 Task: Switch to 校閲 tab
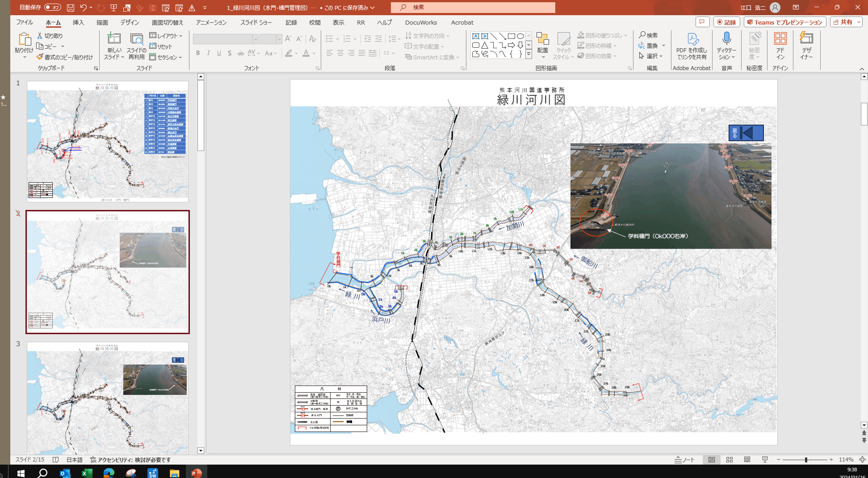click(x=315, y=22)
